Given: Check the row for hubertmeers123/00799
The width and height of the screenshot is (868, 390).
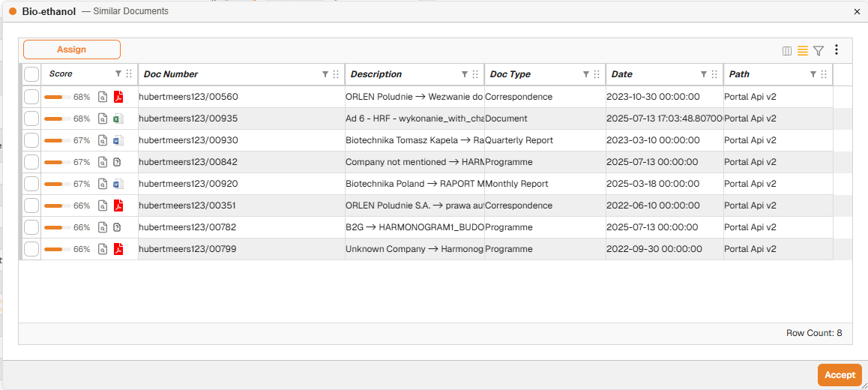Looking at the screenshot, I should tap(31, 249).
